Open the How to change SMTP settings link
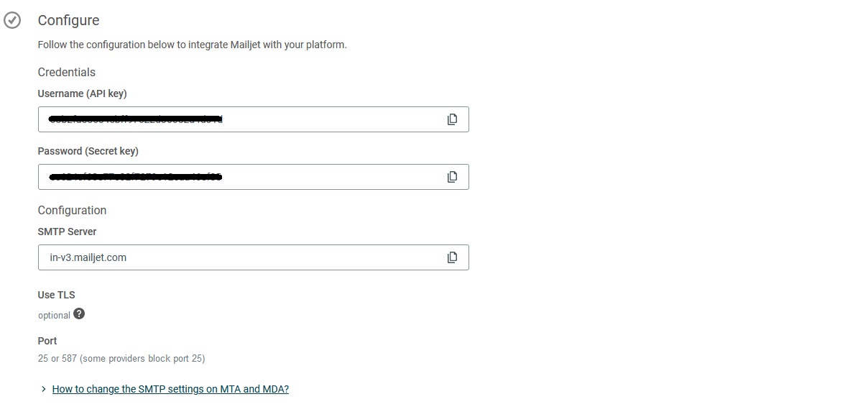Viewport: 868px width, 412px height. pyautogui.click(x=170, y=389)
